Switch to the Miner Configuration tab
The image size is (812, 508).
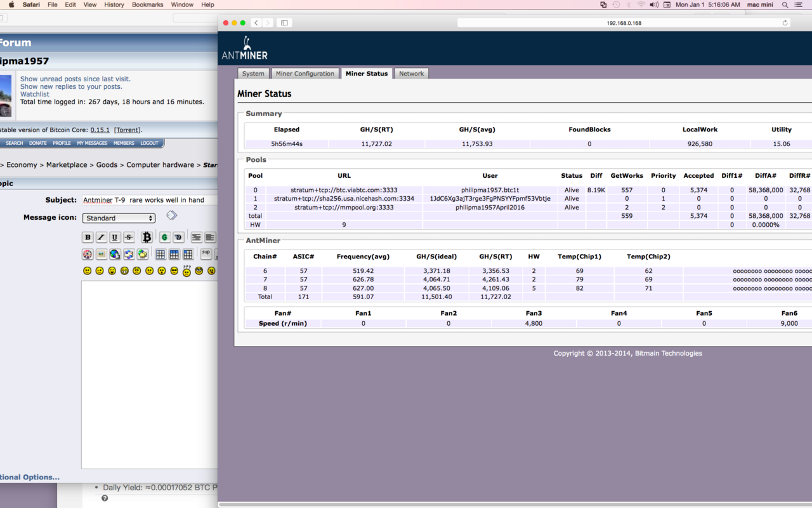(304, 74)
